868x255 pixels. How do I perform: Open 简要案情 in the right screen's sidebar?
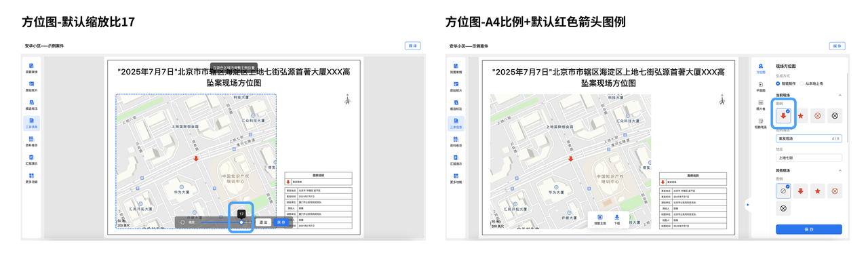point(456,68)
